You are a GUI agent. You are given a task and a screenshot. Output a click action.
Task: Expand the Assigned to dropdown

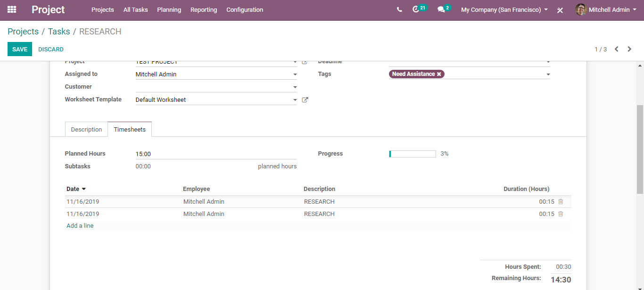coord(295,75)
